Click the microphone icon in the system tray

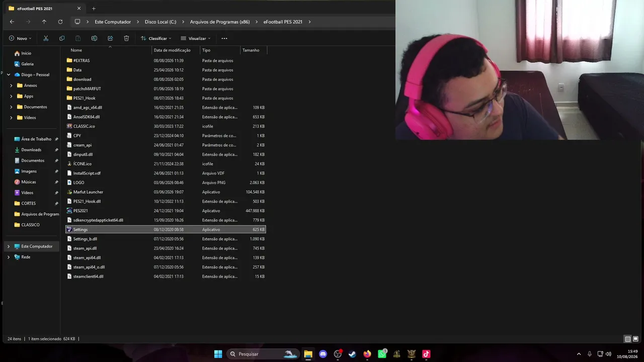tap(590, 354)
